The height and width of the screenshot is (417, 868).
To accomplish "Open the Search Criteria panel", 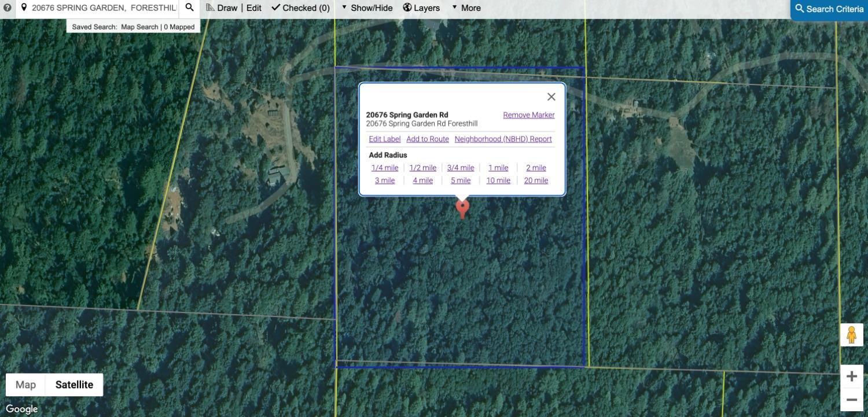I will 829,9.
